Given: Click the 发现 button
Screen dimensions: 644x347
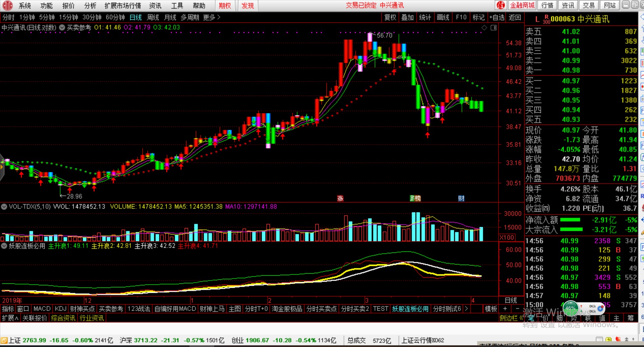Looking at the screenshot, I should pyautogui.click(x=248, y=5).
